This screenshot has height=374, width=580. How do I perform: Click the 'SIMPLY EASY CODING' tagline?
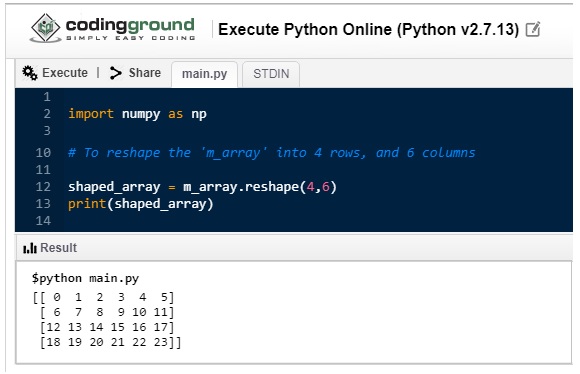[131, 38]
